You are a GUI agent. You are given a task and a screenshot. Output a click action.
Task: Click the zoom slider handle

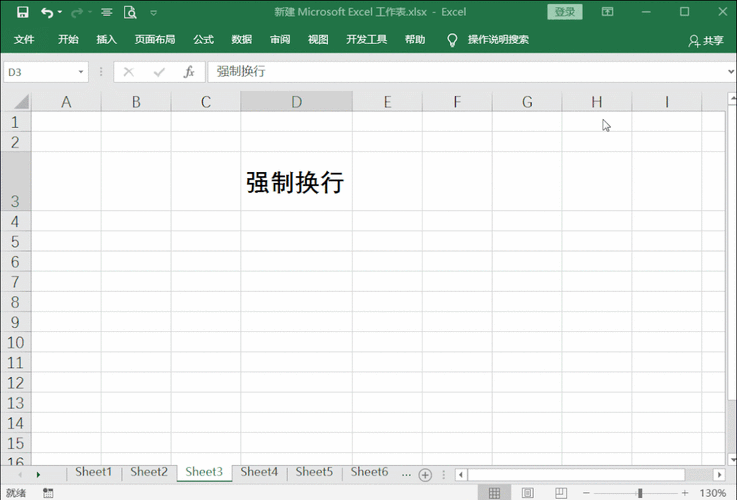tap(640, 492)
